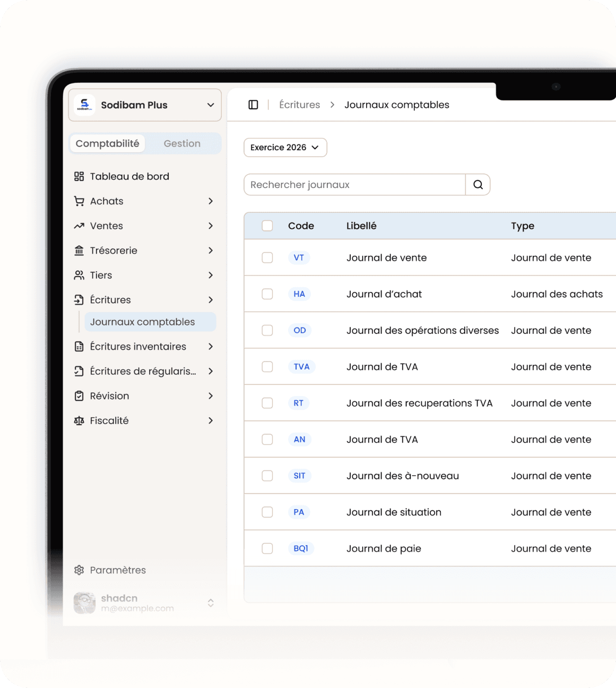Check the HA journal row checkbox
The height and width of the screenshot is (688, 616).
267,294
